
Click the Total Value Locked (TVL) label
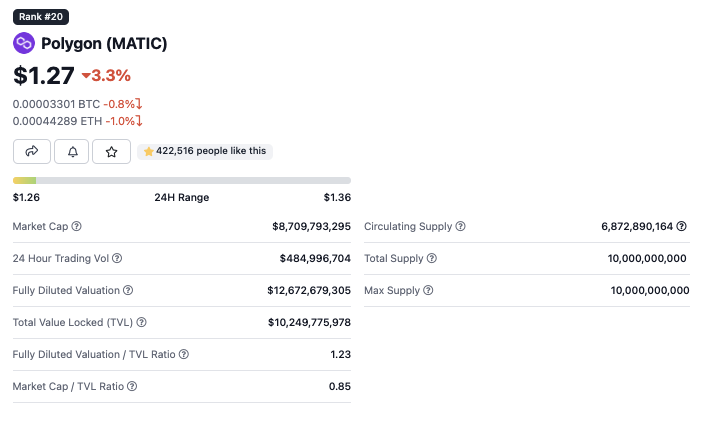coord(73,322)
